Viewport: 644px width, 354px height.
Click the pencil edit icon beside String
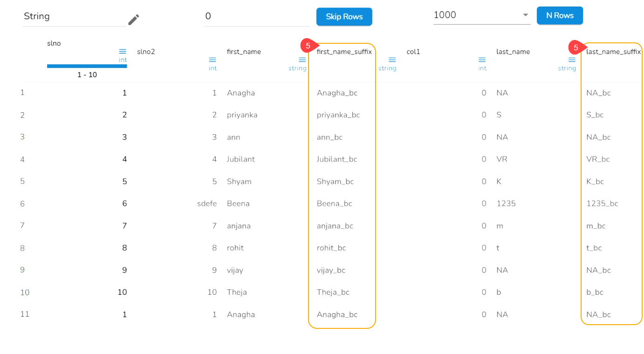click(x=134, y=20)
